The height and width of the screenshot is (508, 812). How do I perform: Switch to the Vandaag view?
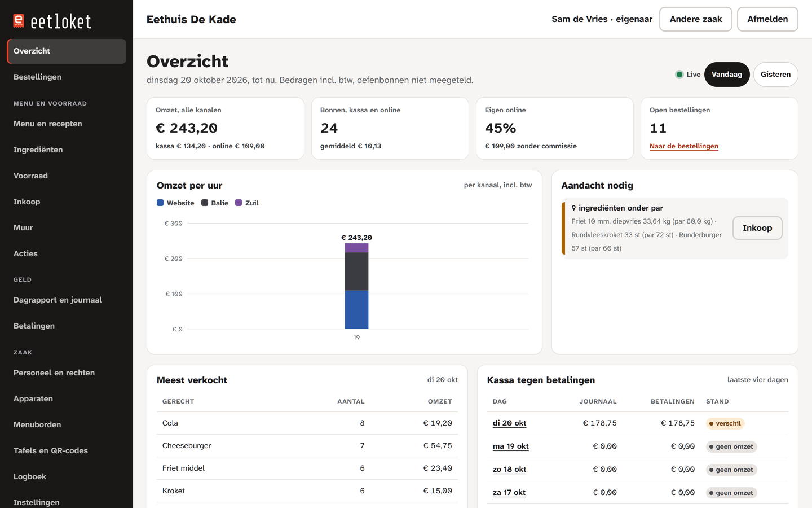coord(727,75)
